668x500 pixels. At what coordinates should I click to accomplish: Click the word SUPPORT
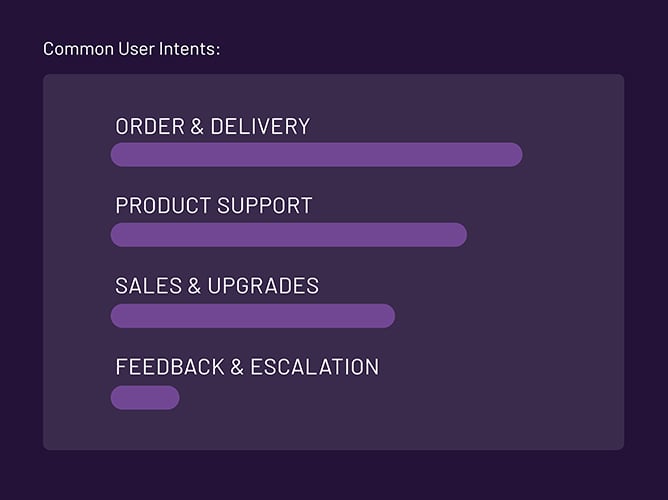coord(265,206)
